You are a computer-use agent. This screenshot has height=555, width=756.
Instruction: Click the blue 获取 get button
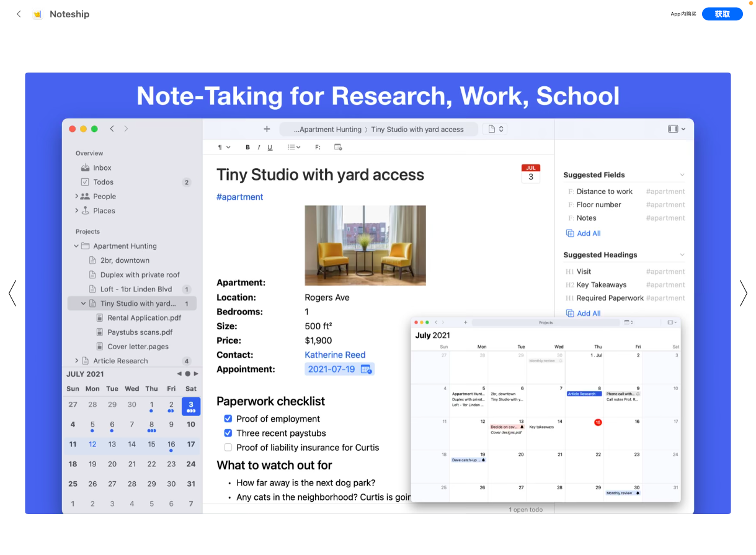coord(722,14)
